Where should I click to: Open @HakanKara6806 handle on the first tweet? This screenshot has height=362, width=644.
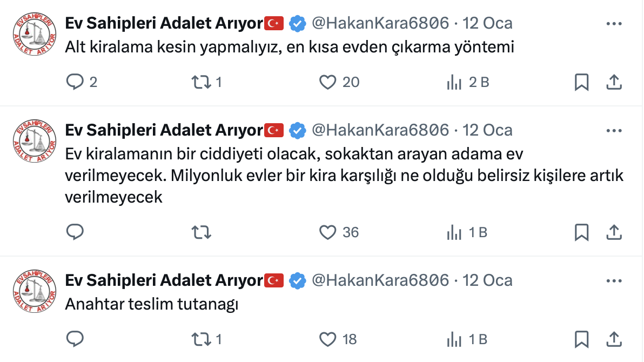point(380,23)
